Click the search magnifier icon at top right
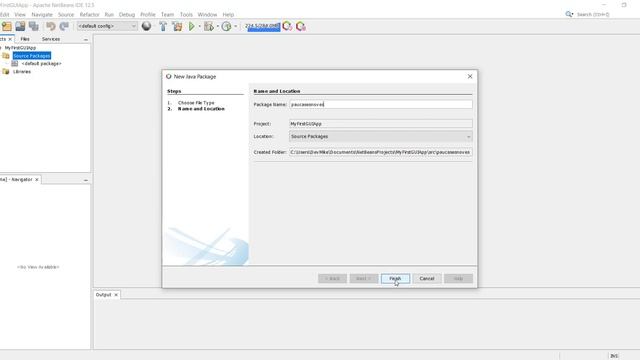 click(569, 14)
